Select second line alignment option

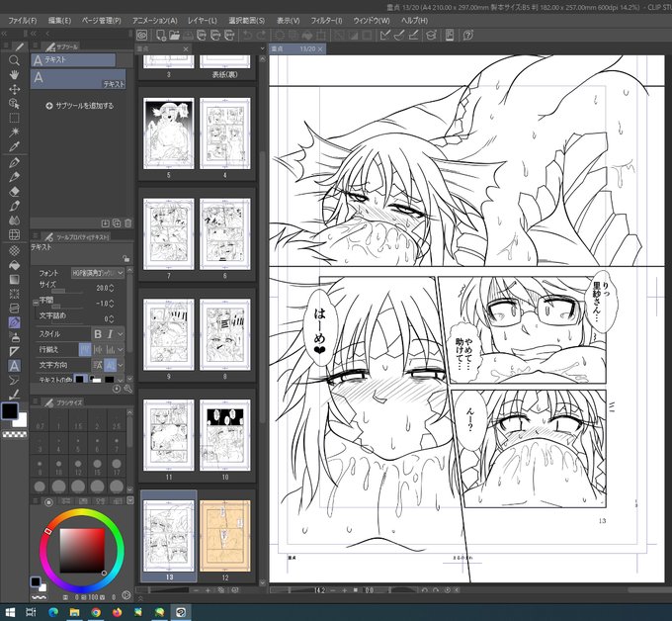pyautogui.click(x=98, y=349)
